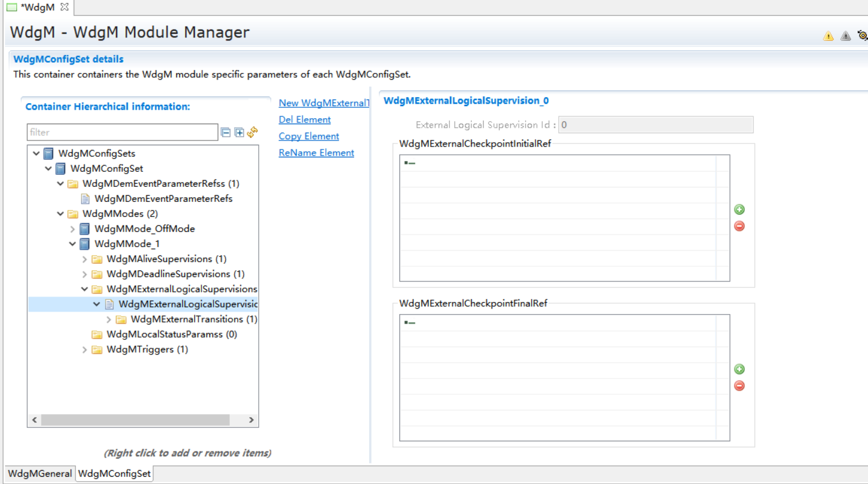This screenshot has width=868, height=484.
Task: Click the yellow warning icon in header
Action: 828,36
